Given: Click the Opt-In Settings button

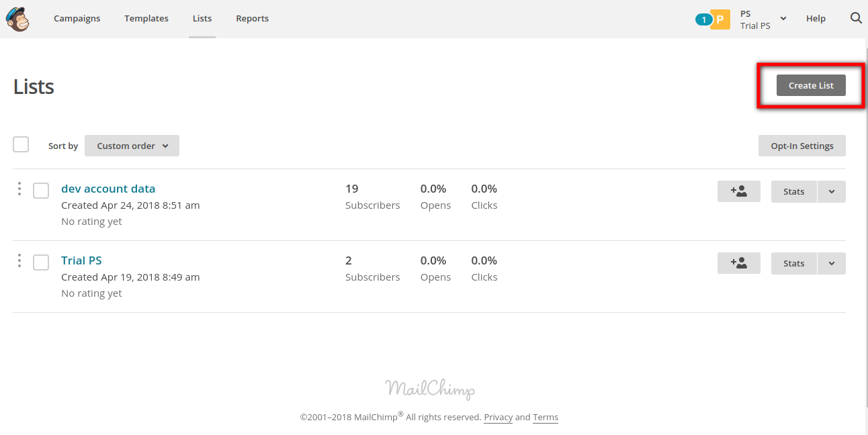Looking at the screenshot, I should [x=801, y=146].
